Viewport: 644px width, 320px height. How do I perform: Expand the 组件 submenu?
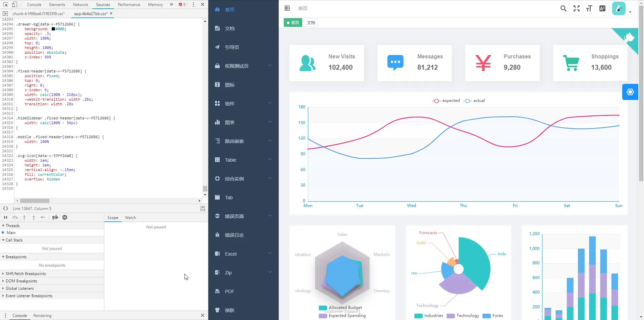[244, 104]
